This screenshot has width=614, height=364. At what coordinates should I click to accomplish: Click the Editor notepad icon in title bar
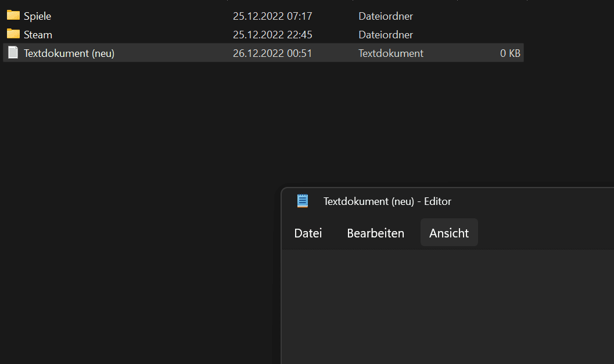point(303,201)
